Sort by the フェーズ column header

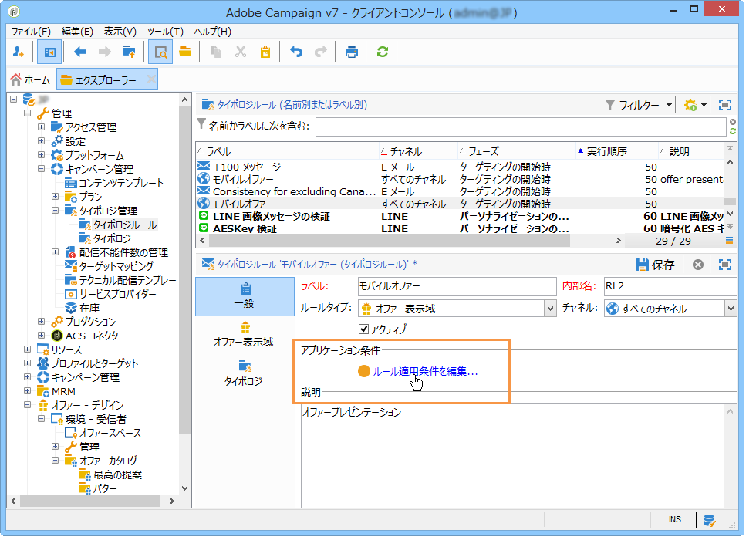click(x=516, y=151)
